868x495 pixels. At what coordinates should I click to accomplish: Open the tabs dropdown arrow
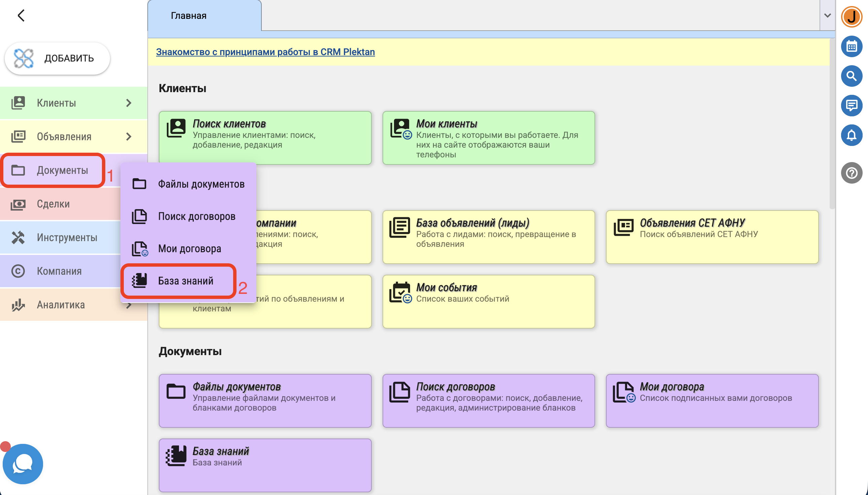pos(828,16)
